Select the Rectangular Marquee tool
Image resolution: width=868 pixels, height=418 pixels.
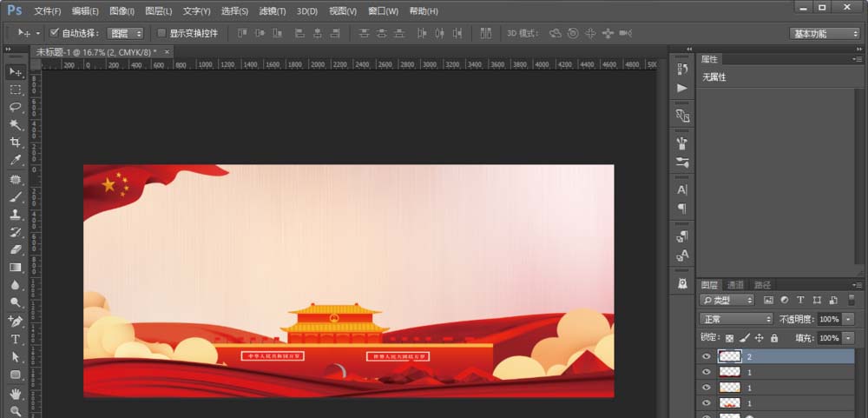pos(16,90)
